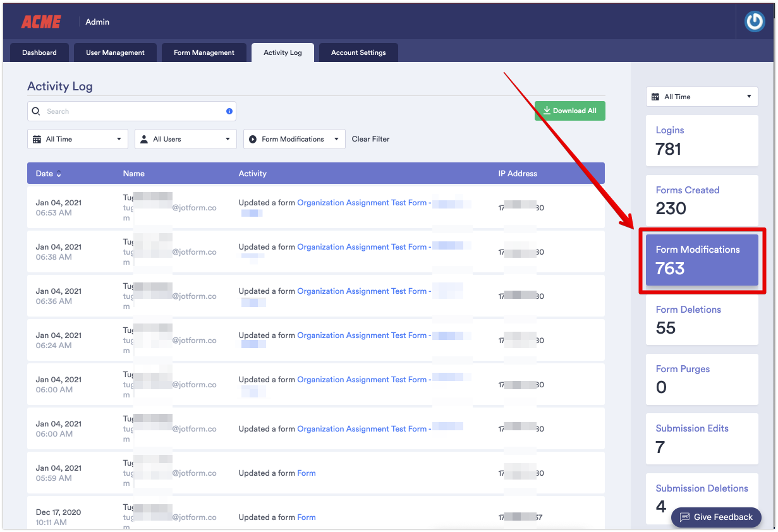This screenshot has width=778, height=532.
Task: Click the power icon in top-right corner
Action: (754, 22)
